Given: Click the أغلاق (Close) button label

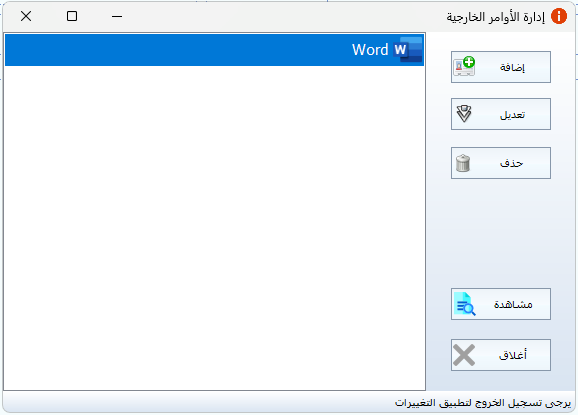Looking at the screenshot, I should point(513,355).
